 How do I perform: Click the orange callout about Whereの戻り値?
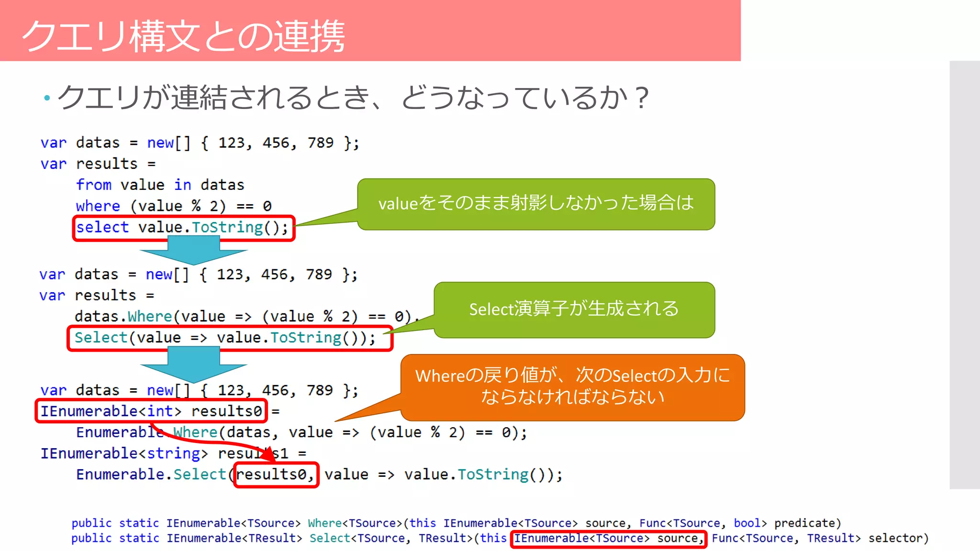572,387
